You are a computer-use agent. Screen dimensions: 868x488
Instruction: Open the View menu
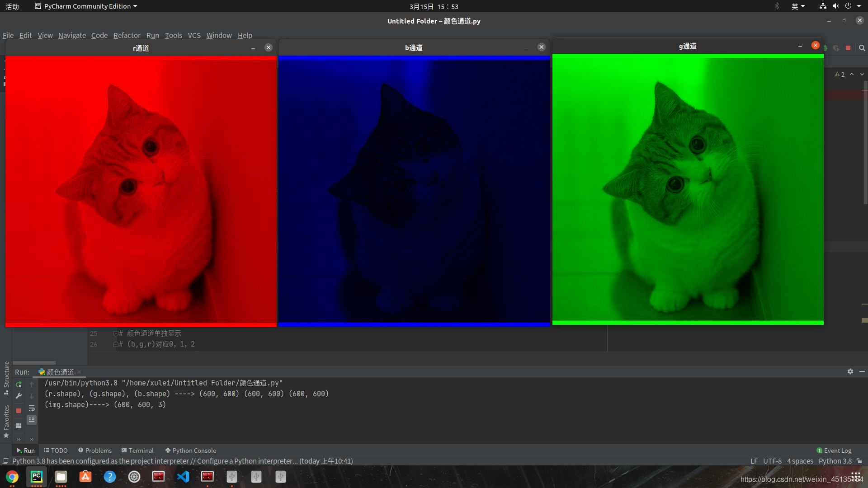click(45, 35)
